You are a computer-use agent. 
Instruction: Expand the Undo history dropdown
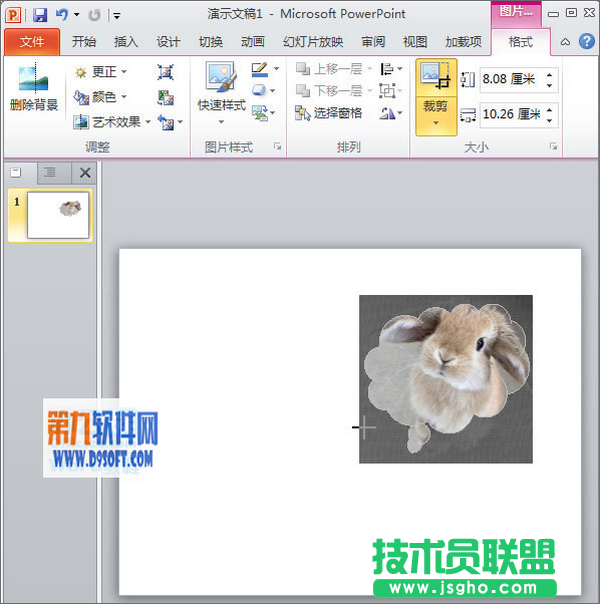76,15
